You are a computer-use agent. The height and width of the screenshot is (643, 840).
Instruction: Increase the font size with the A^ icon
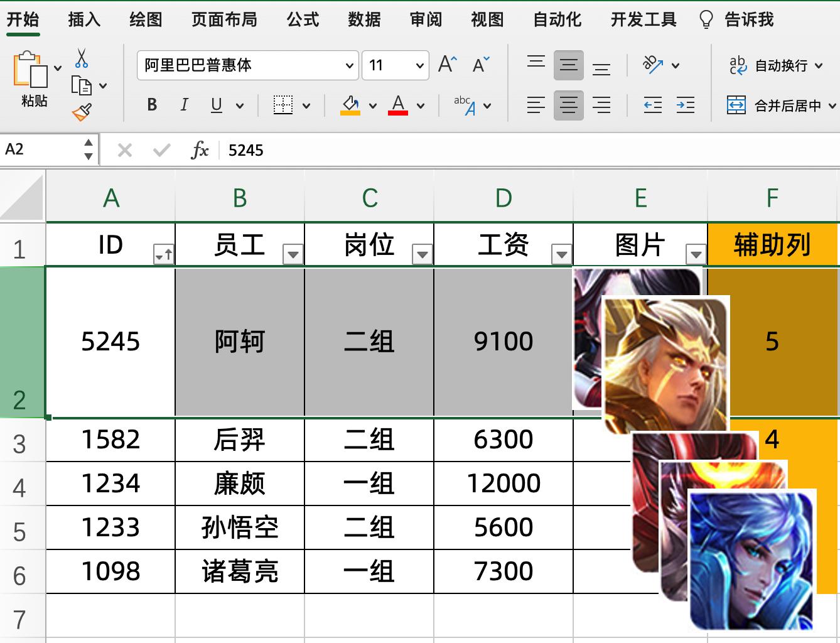446,63
